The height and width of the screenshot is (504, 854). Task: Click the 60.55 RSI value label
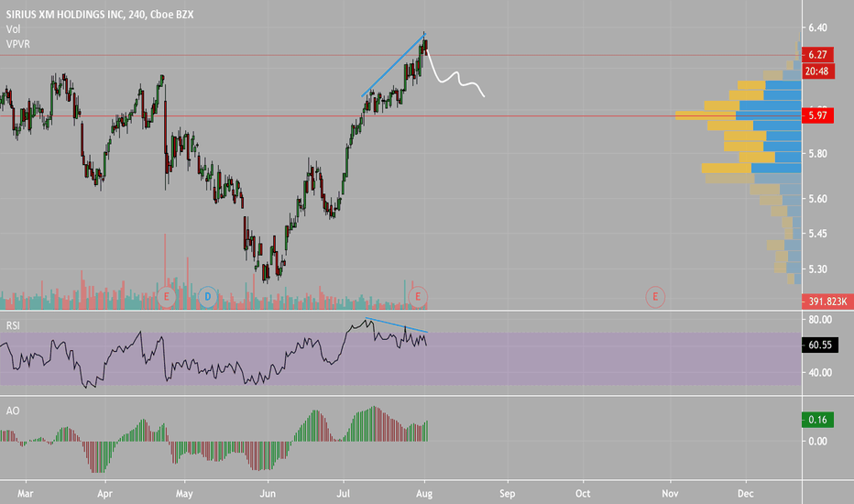click(820, 345)
